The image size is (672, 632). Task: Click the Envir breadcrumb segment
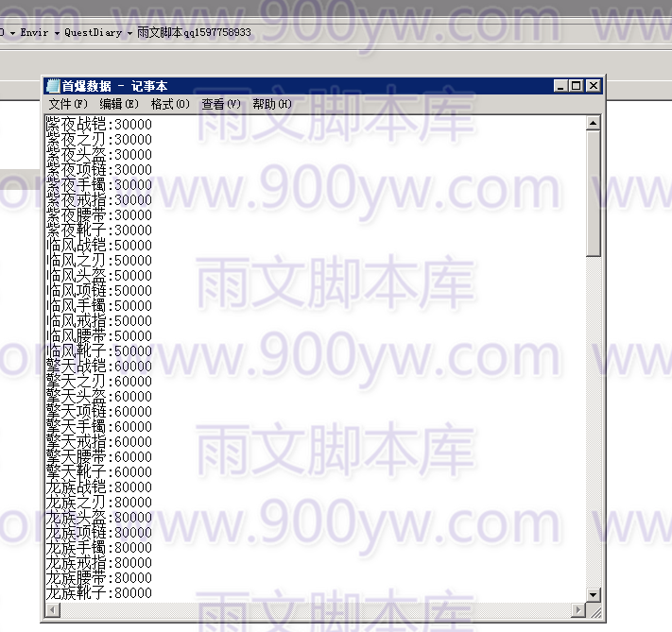34,32
